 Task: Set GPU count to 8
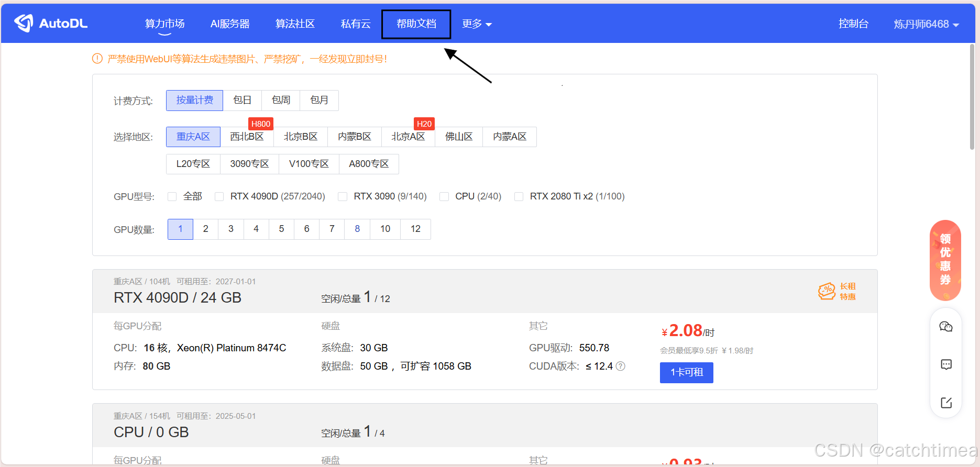point(357,229)
